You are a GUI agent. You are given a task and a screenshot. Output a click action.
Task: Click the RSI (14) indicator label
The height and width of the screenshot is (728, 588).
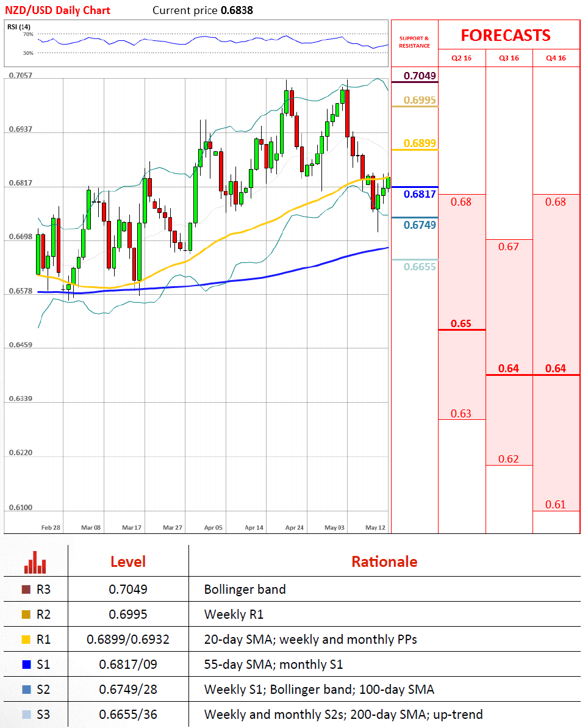[x=18, y=26]
